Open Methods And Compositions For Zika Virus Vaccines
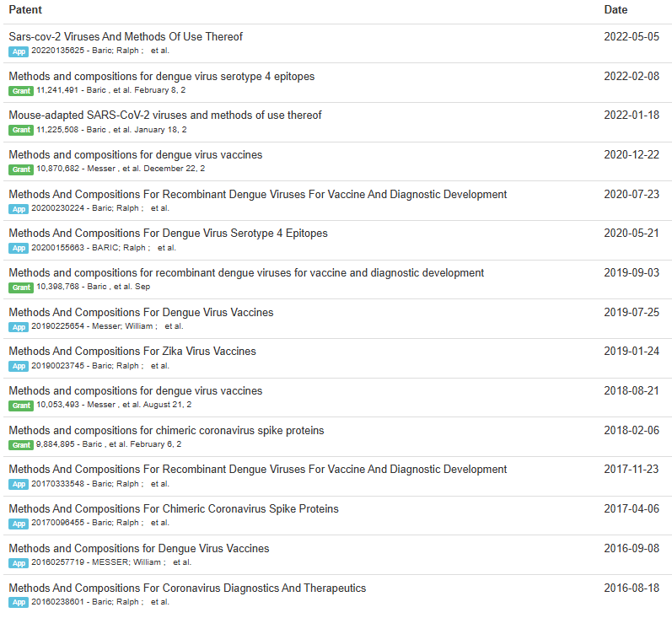Screen dimensions: 672x618 pos(132,352)
